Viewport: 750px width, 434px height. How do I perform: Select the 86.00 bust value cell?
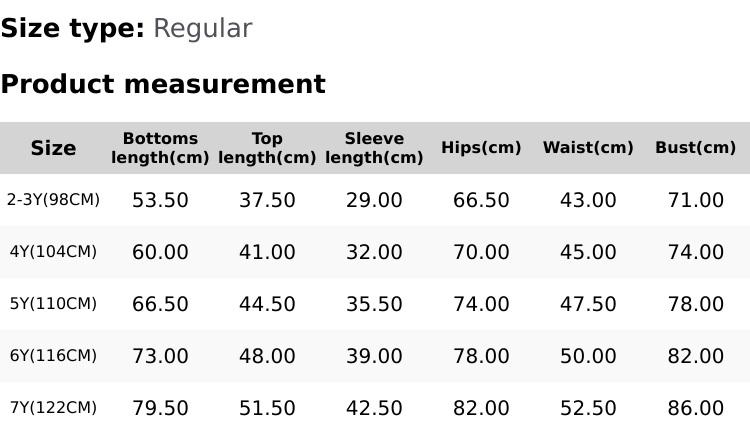click(x=695, y=408)
